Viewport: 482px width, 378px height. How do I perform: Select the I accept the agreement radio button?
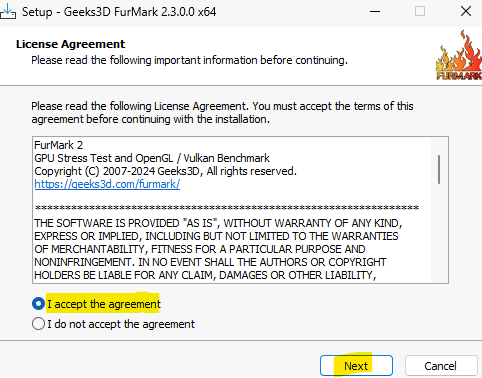pos(38,304)
